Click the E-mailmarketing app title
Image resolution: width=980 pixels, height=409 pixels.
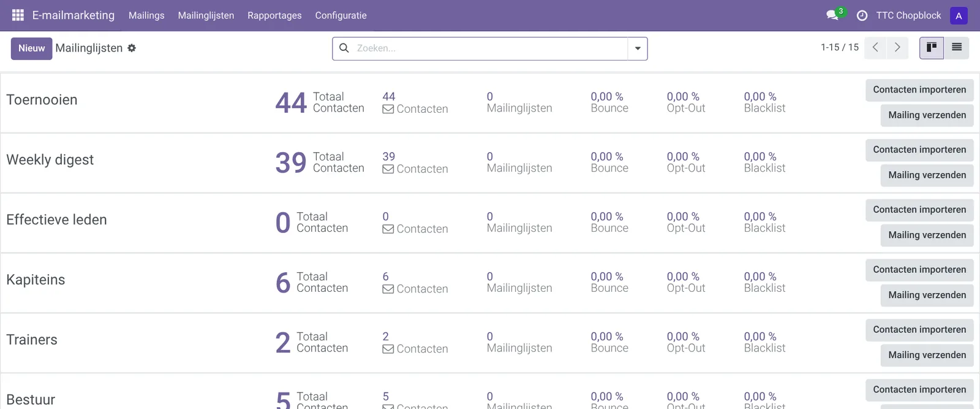click(73, 15)
